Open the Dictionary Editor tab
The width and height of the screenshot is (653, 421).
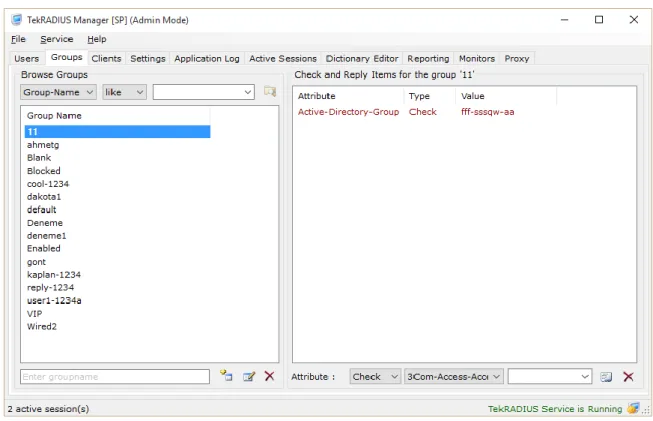coord(362,59)
